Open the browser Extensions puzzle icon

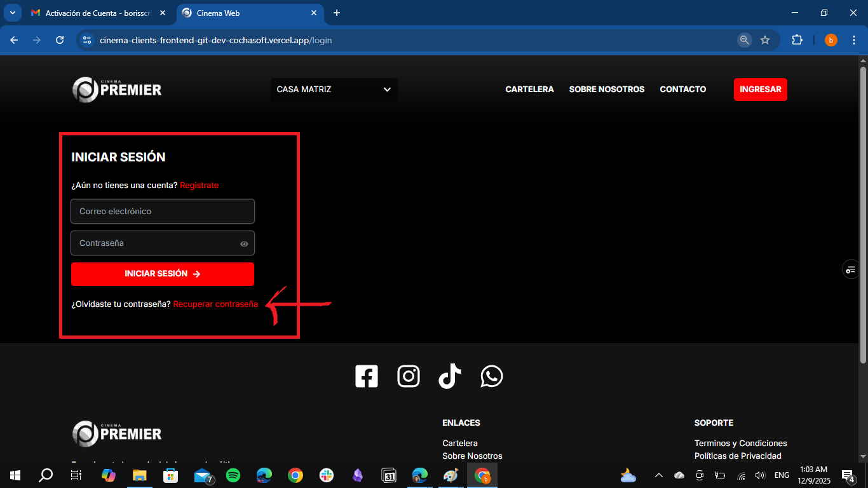pos(797,40)
